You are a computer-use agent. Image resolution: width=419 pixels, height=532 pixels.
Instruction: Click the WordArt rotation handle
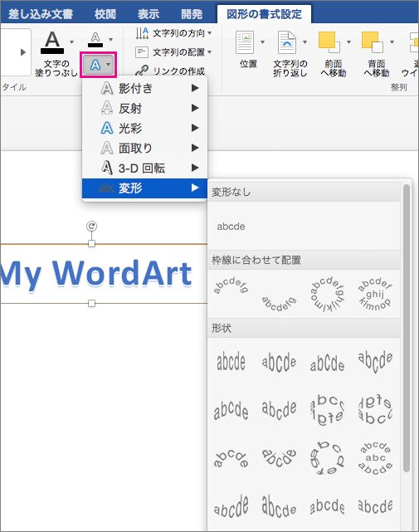click(91, 226)
